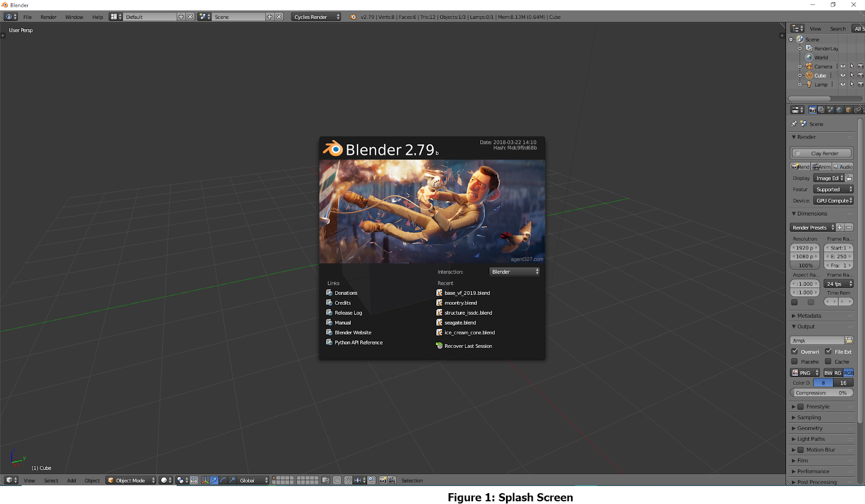Toggle the snap magnet icon
The height and width of the screenshot is (504, 865).
pyautogui.click(x=348, y=480)
